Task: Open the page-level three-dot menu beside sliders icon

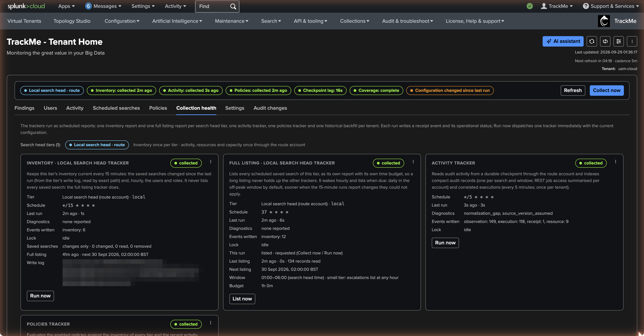Action: 632,41
